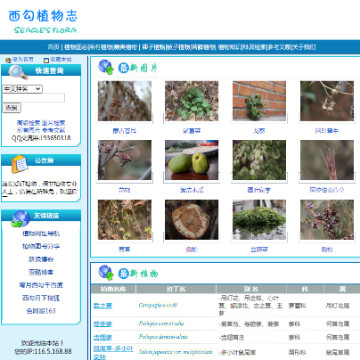Viewport: 360px width, 360px height.
Task: Open 蕨类植物 in the navigation bar
Action: click(x=125, y=47)
